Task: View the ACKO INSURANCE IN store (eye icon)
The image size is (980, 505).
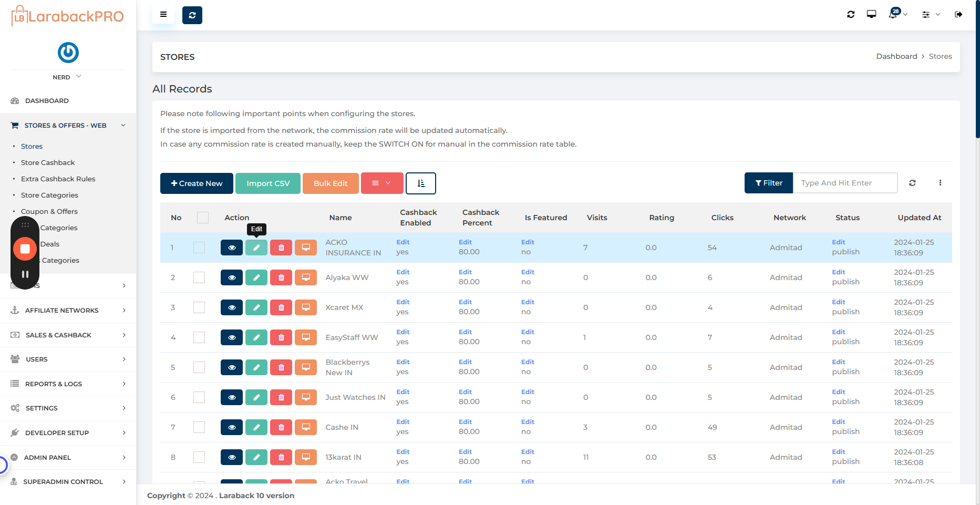Action: coord(232,248)
